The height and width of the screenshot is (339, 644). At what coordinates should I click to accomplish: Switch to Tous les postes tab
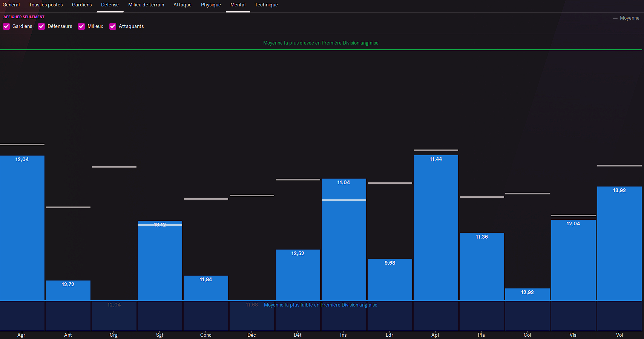point(46,5)
